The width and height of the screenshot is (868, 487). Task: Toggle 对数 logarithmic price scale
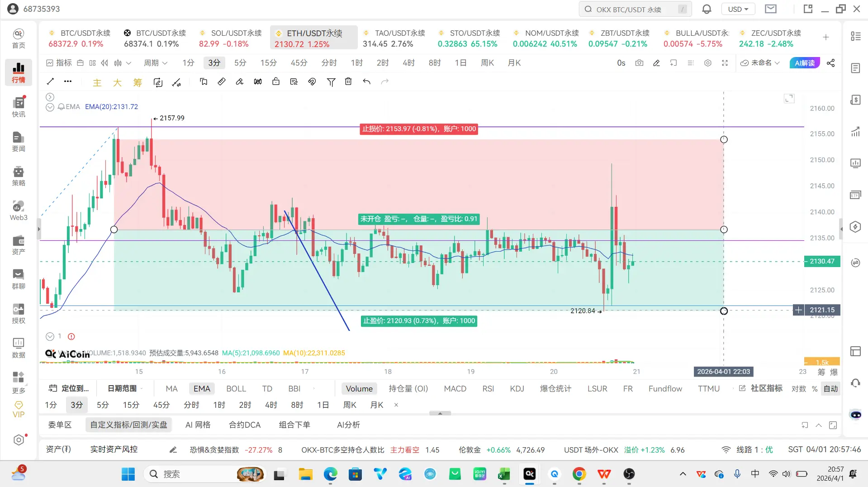coord(799,389)
